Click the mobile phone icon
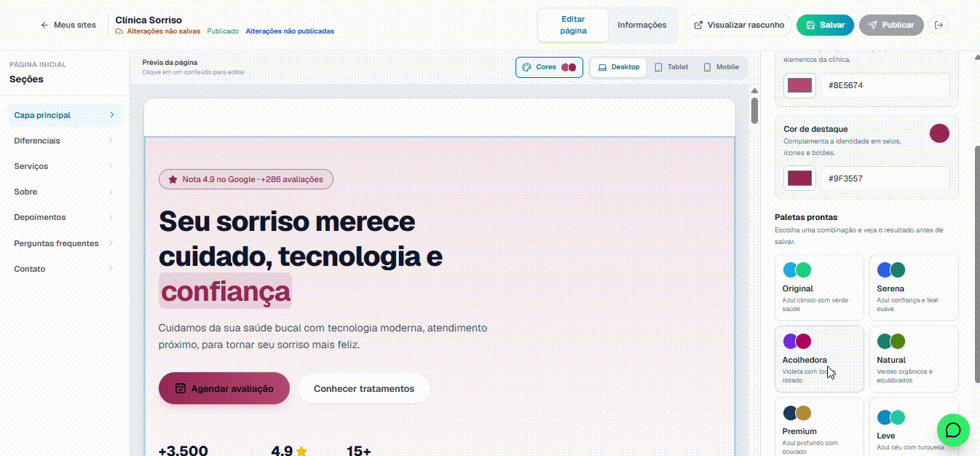The height and width of the screenshot is (456, 980). [x=707, y=67]
